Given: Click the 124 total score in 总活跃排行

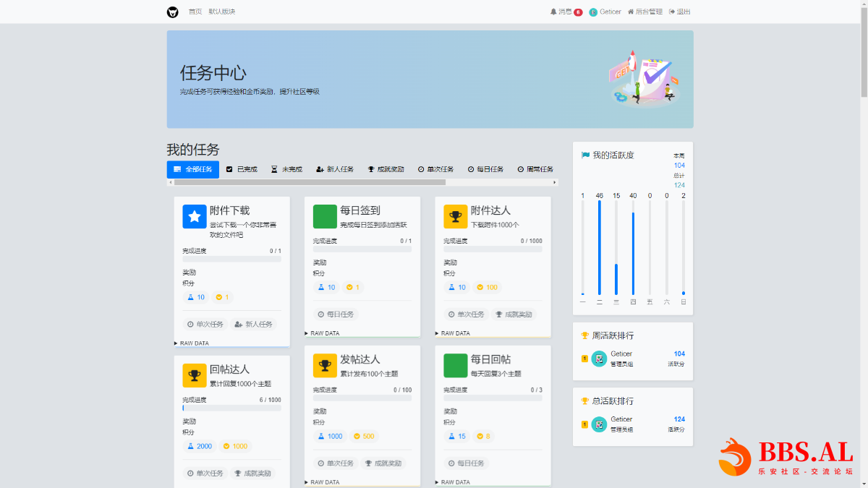Looking at the screenshot, I should tap(679, 419).
